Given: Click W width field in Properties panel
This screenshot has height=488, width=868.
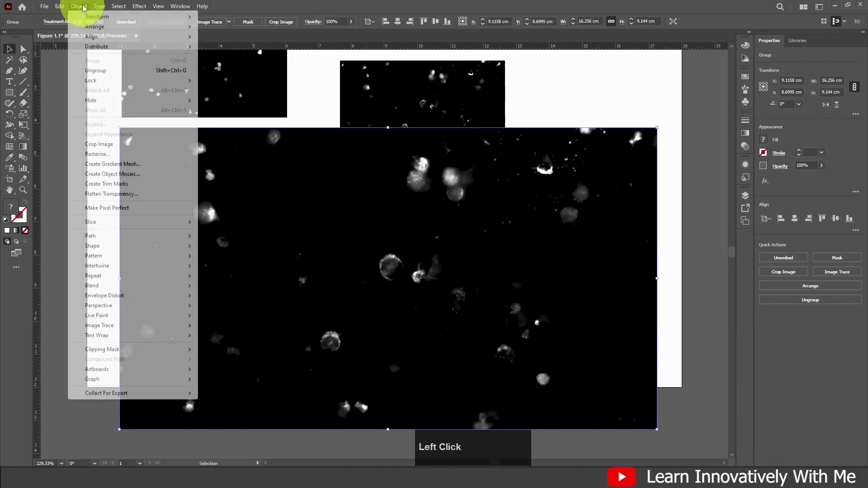Looking at the screenshot, I should [x=832, y=80].
